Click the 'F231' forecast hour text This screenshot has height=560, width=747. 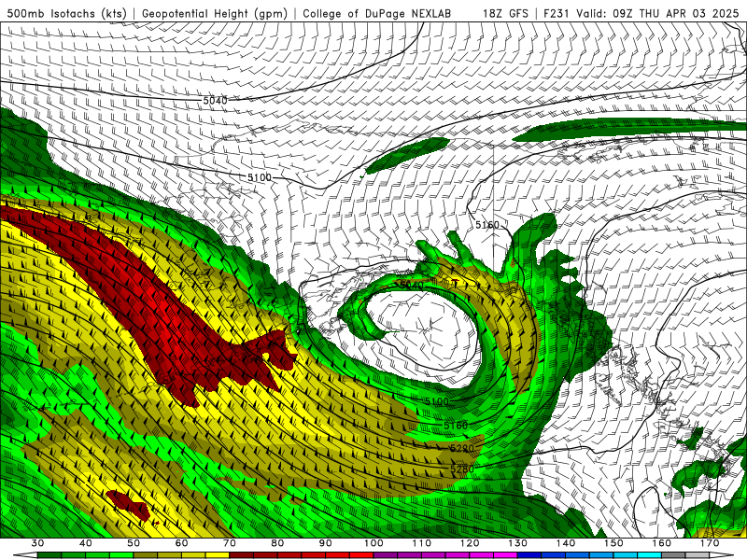(557, 14)
